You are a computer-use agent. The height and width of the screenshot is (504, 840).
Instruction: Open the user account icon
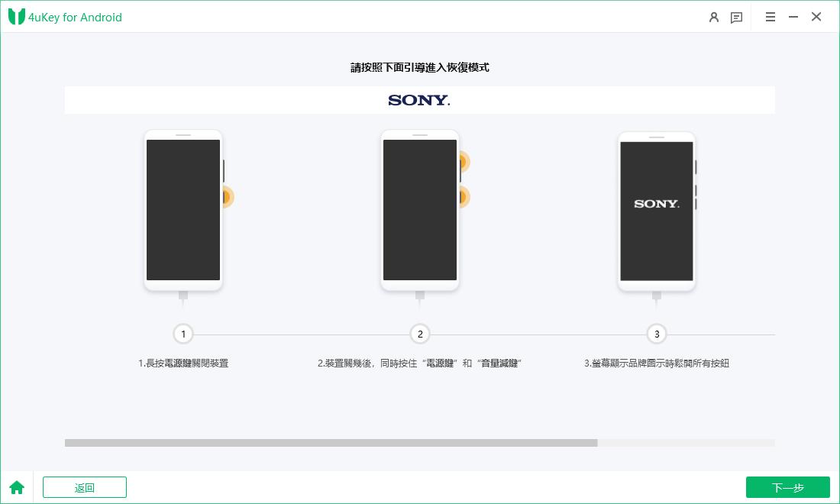(x=713, y=17)
